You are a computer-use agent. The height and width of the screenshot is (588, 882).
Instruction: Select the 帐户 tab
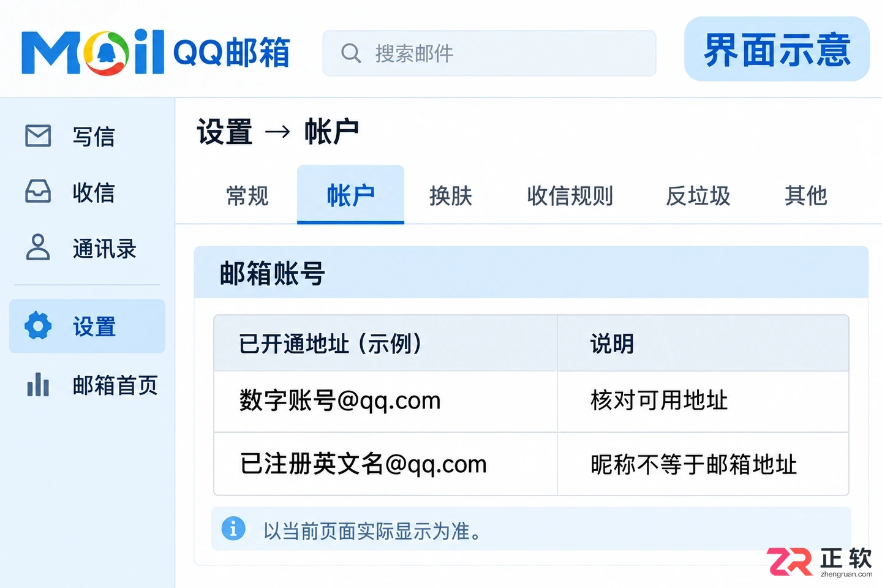pyautogui.click(x=350, y=195)
